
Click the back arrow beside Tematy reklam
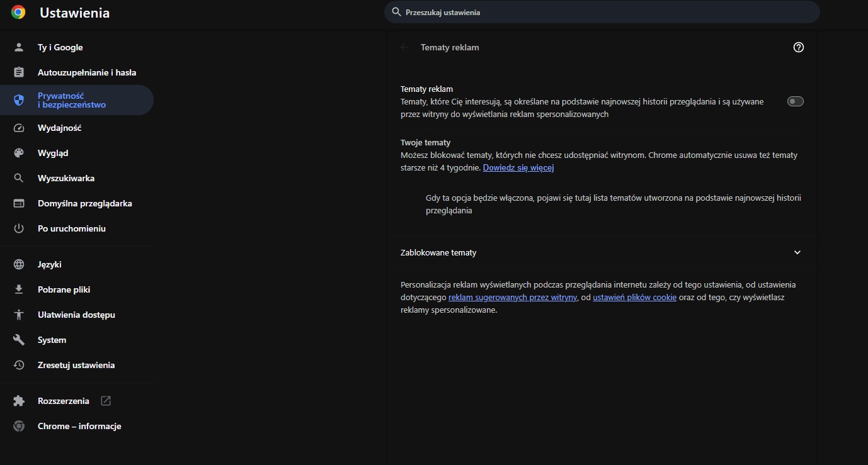pos(404,47)
